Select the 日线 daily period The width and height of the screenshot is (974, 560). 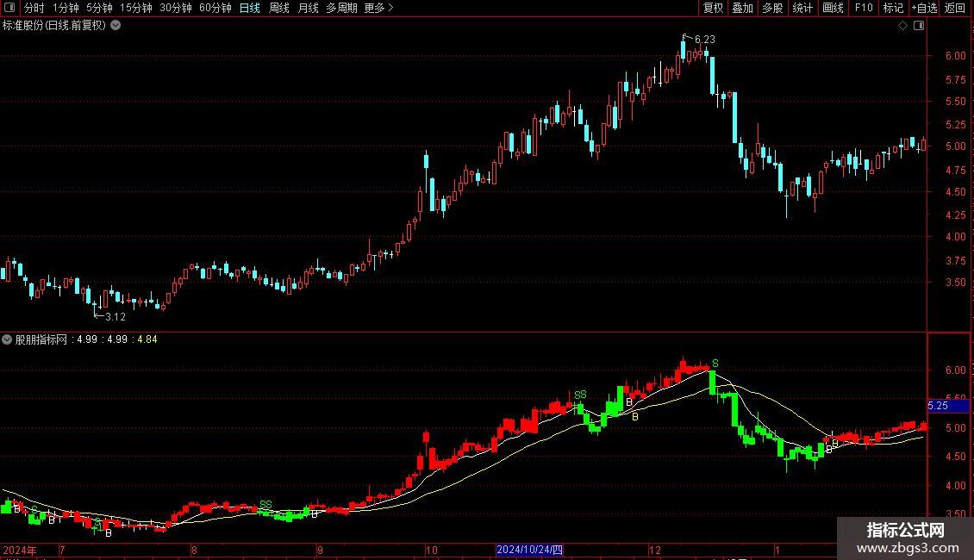[250, 8]
